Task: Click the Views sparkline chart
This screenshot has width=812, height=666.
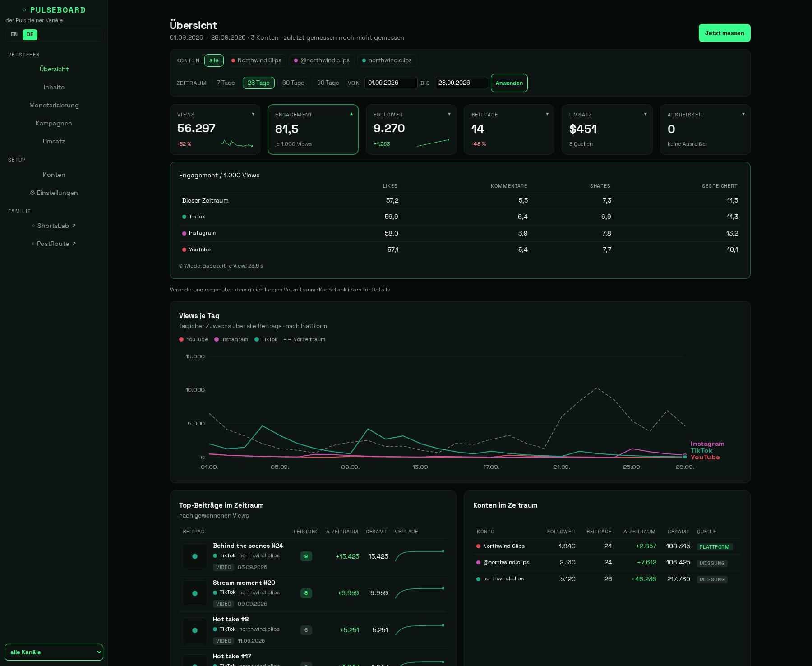Action: (x=237, y=143)
